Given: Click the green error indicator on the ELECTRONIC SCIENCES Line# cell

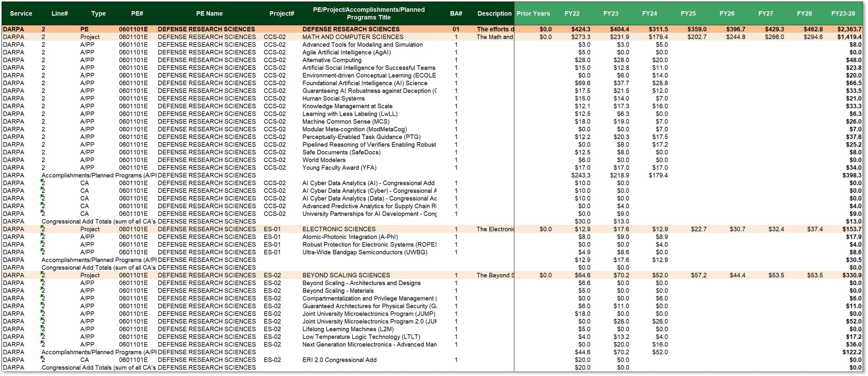Looking at the screenshot, I should [42, 227].
